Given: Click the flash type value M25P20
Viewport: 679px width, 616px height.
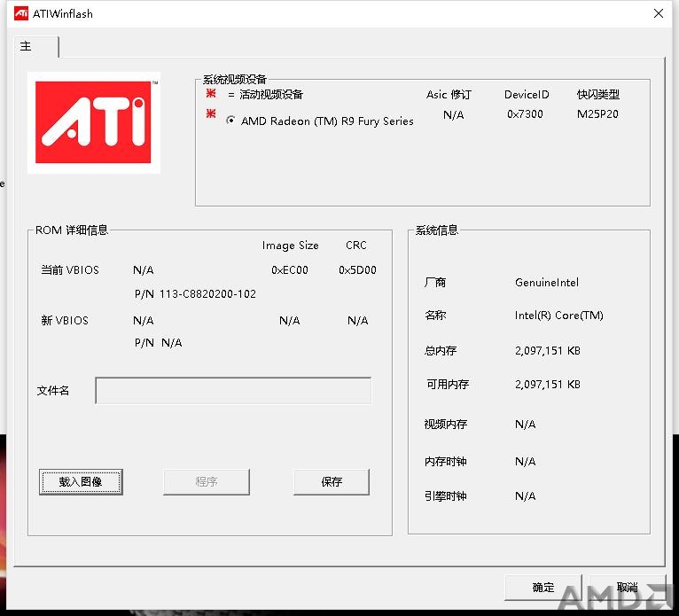Looking at the screenshot, I should pos(597,113).
